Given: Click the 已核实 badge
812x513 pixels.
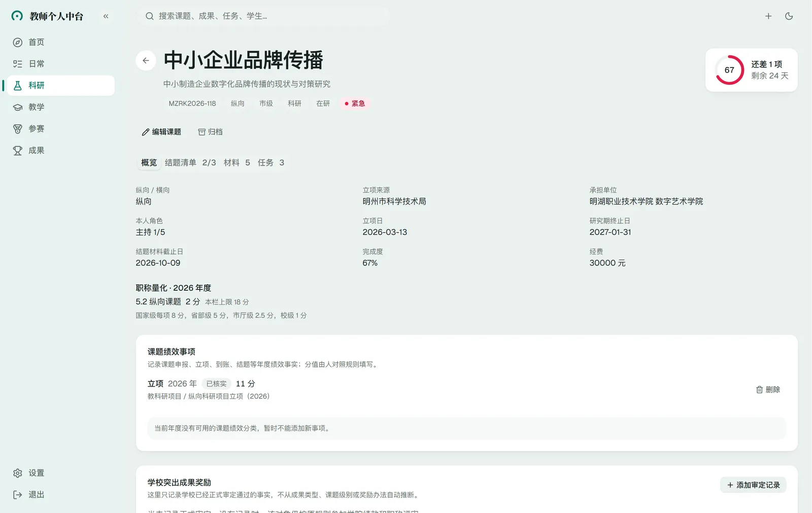Looking at the screenshot, I should click(x=216, y=384).
